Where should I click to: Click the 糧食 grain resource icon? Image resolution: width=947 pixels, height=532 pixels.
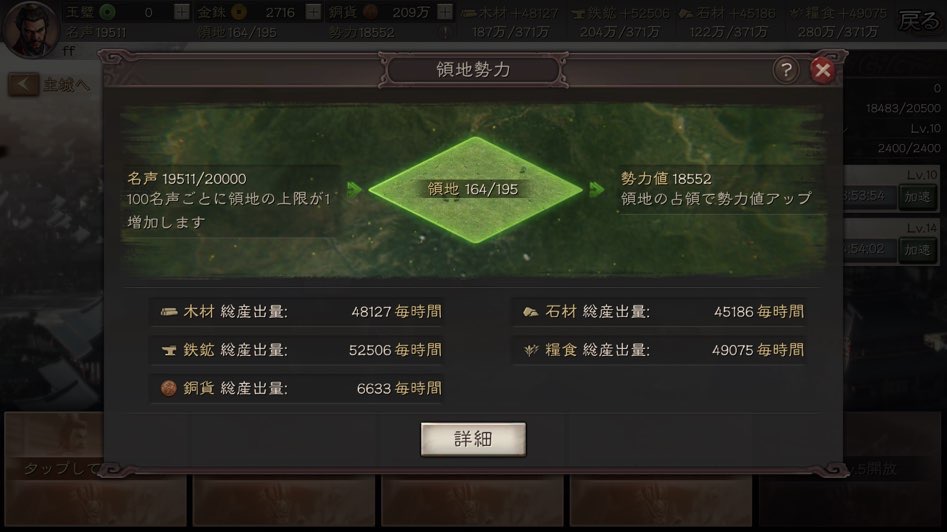click(530, 350)
